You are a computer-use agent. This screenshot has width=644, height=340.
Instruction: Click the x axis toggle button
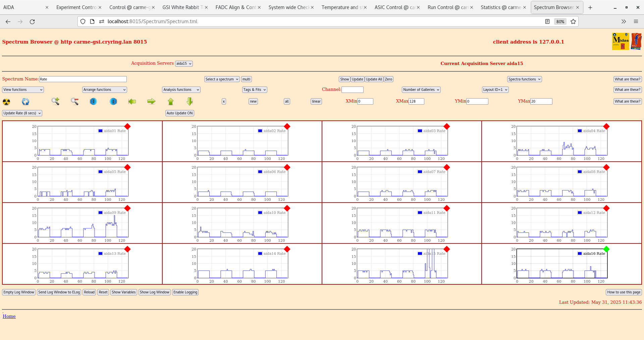point(223,101)
